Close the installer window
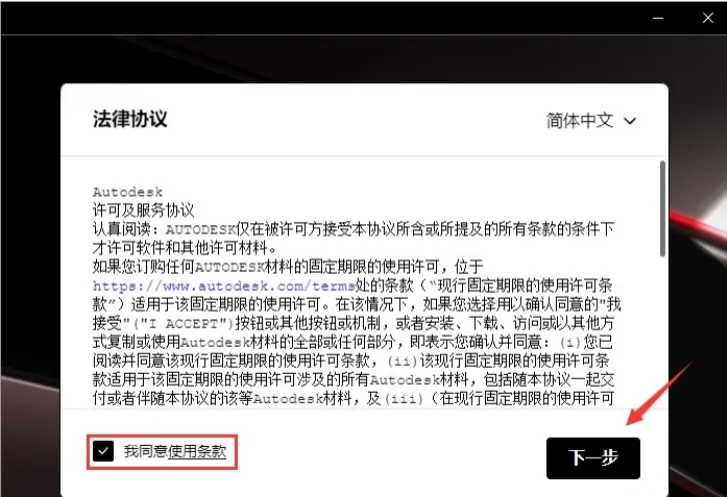 pos(708,18)
